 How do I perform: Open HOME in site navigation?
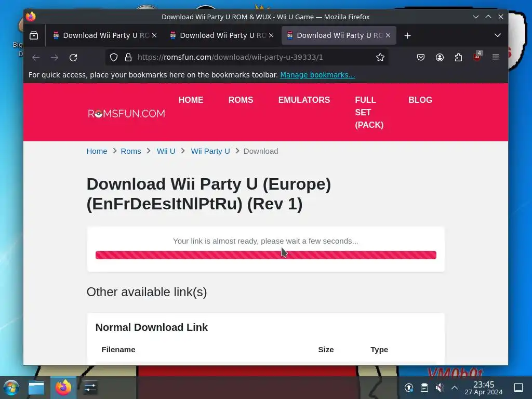(191, 100)
